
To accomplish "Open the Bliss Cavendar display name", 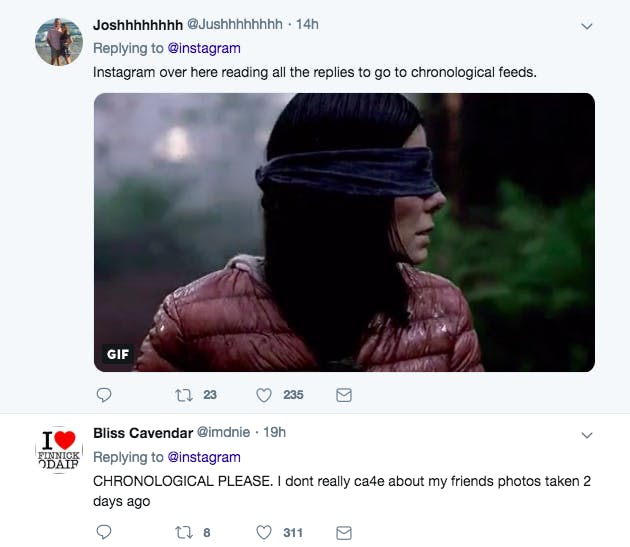I will pos(143,433).
